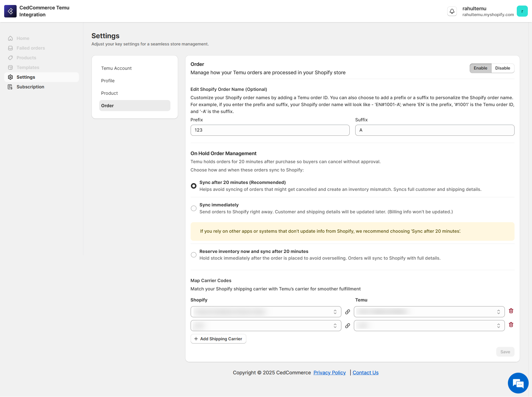Click the Templates sidebar icon
The height and width of the screenshot is (397, 532).
[11, 67]
